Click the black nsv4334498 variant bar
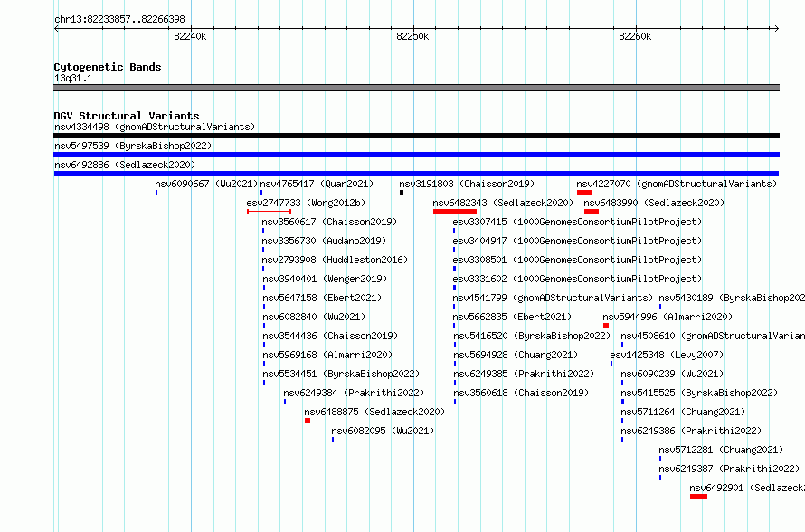 pos(416,136)
